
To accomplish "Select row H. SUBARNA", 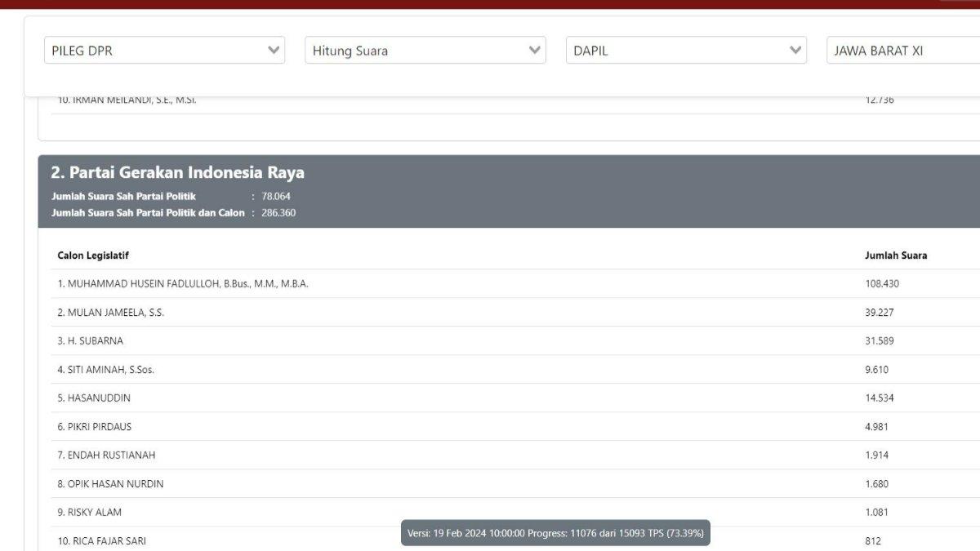I will click(x=515, y=340).
